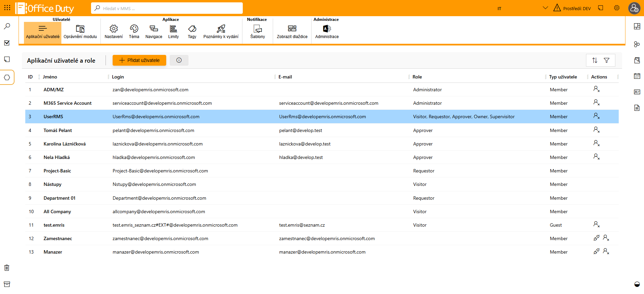644x294 pixels.
Task: Remove user ADM/MZ via action icon
Action: click(596, 89)
